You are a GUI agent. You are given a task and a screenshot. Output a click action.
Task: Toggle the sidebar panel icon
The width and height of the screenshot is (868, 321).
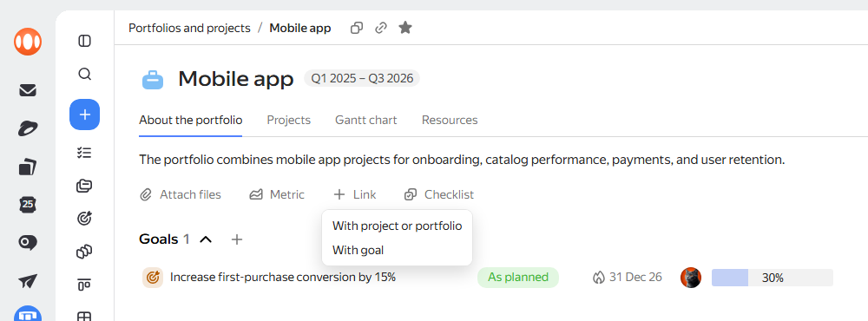tap(85, 41)
